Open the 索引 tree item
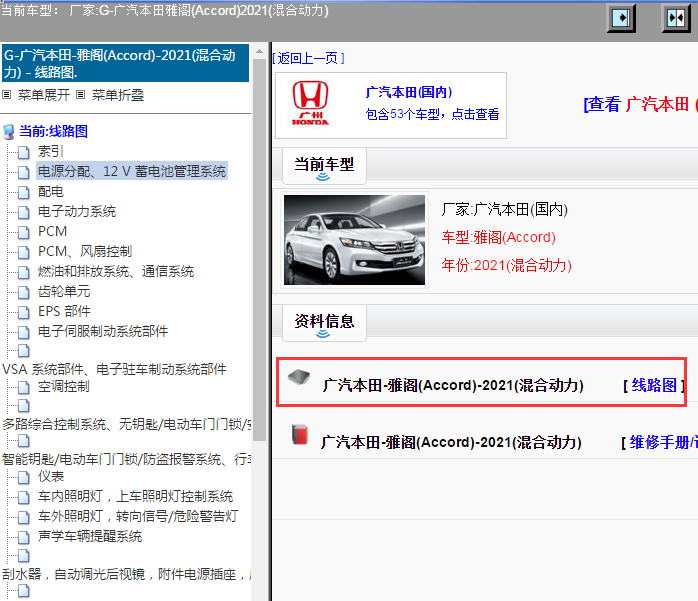The width and height of the screenshot is (698, 601). (x=51, y=151)
